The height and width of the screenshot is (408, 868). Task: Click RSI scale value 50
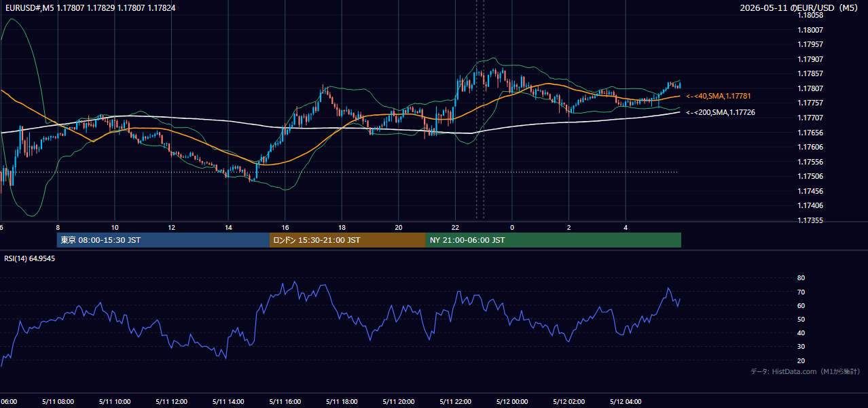[801, 320]
